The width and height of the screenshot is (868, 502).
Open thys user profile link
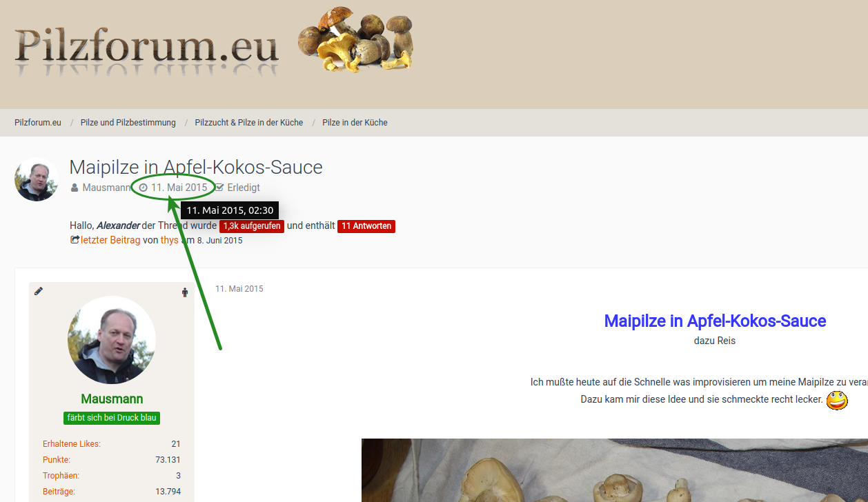[x=169, y=240]
